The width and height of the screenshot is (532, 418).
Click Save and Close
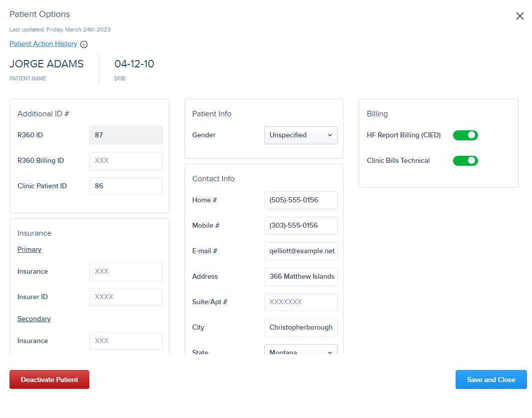[x=491, y=379]
